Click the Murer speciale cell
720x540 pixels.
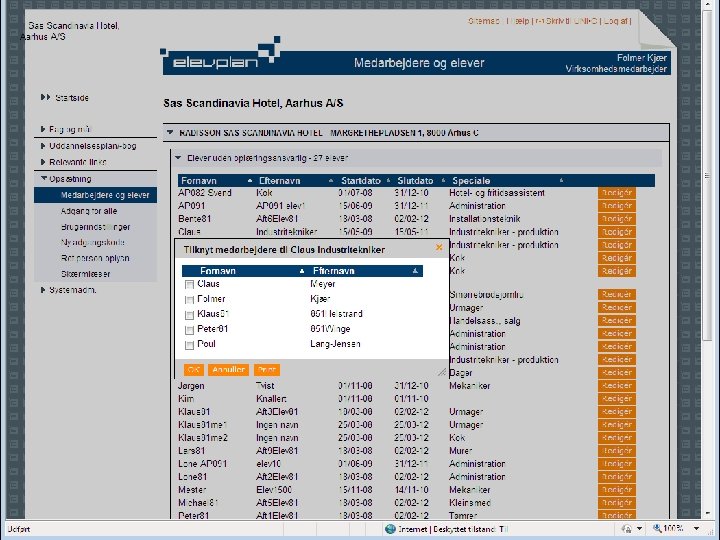[461, 451]
